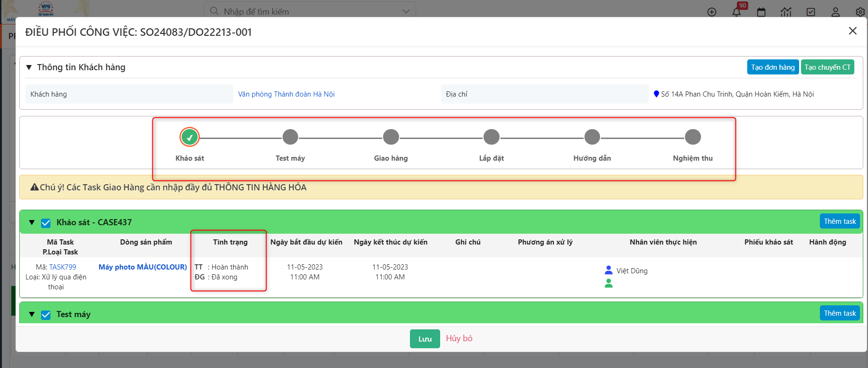This screenshot has width=868, height=368.
Task: Click the Hành động column header
Action: tap(827, 242)
